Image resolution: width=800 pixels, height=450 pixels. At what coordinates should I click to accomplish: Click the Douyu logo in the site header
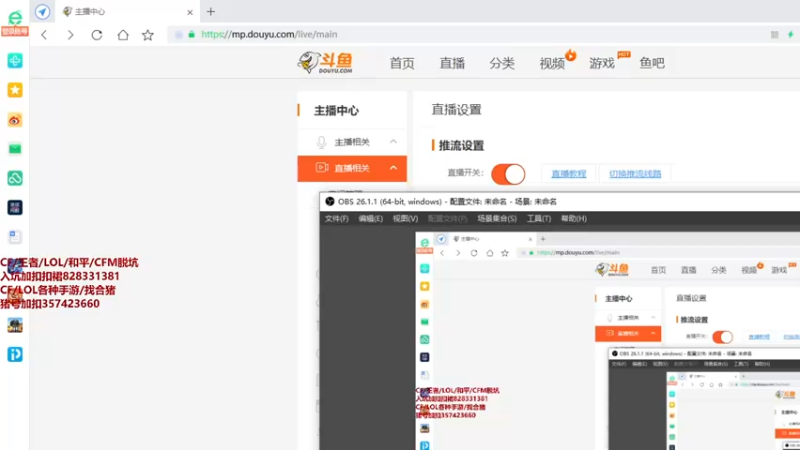click(326, 63)
